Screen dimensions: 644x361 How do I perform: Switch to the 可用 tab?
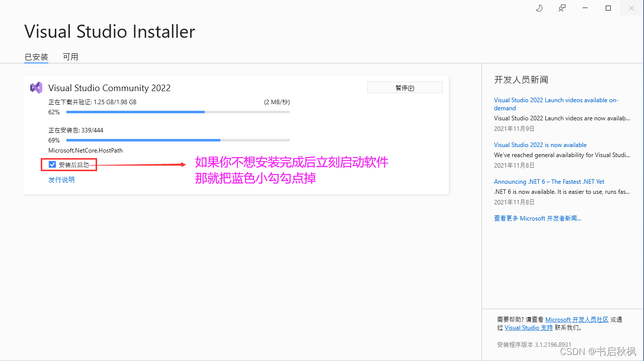pos(70,57)
